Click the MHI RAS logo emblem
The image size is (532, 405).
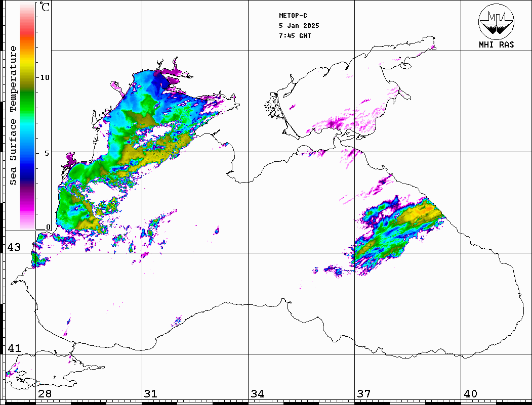point(496,21)
